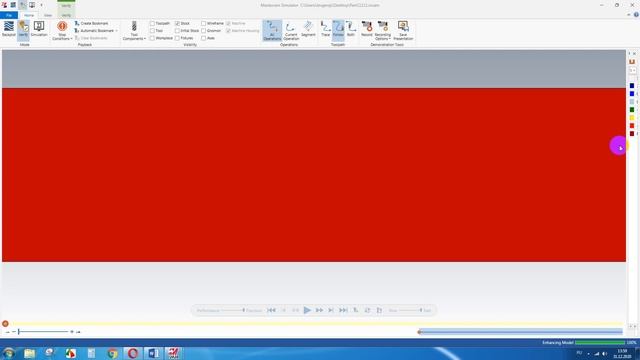The width and height of the screenshot is (640, 360).
Task: Open quick access toolbar customize arrow
Action: pos(41,5)
